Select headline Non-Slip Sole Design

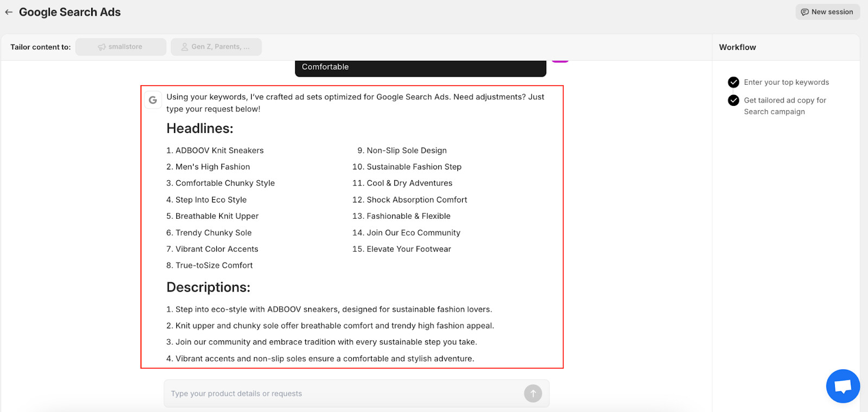(407, 150)
